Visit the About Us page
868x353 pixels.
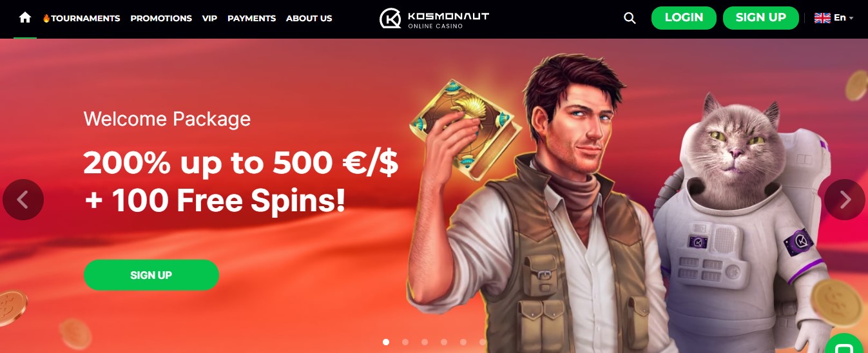click(309, 18)
